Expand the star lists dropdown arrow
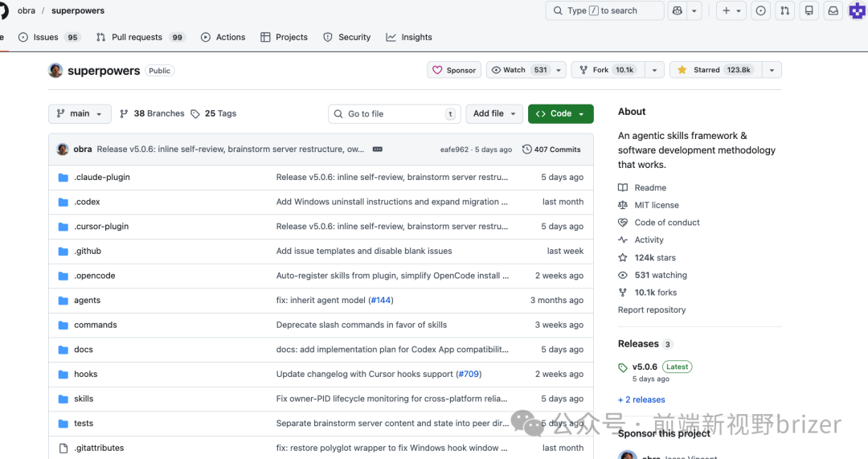This screenshot has width=868, height=459. [x=772, y=70]
